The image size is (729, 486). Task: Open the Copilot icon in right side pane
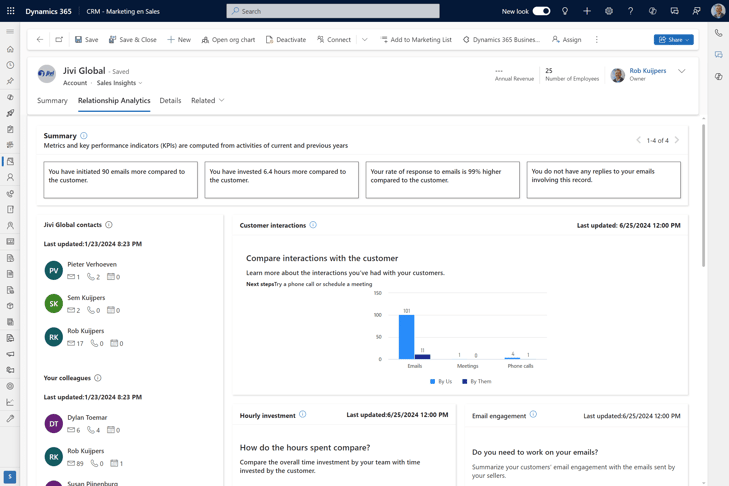[718, 77]
